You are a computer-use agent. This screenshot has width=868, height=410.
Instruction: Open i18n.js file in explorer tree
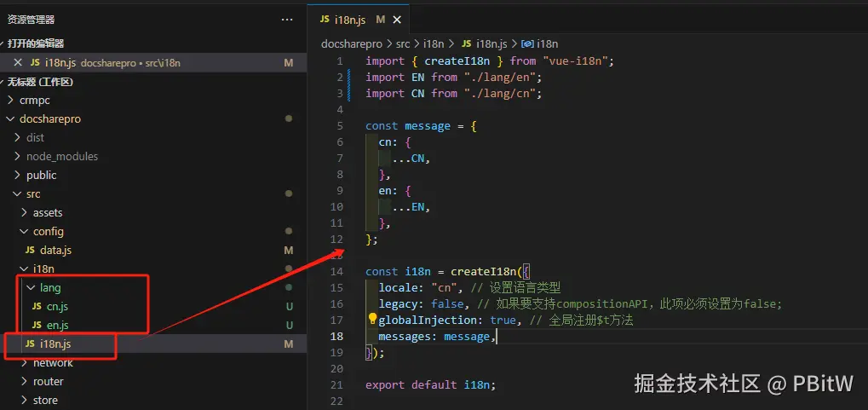tap(56, 344)
